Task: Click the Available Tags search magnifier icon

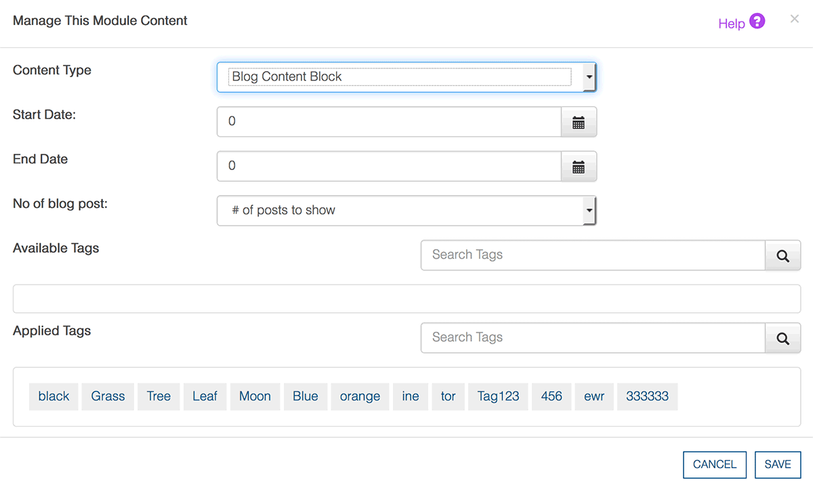Action: pyautogui.click(x=783, y=255)
